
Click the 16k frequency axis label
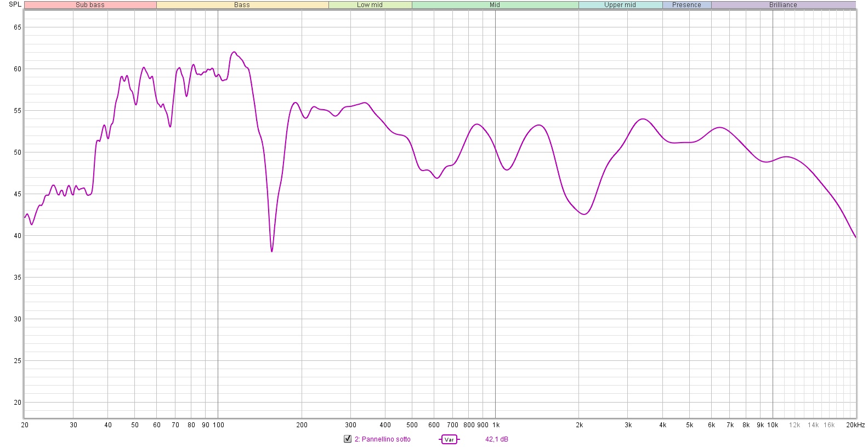click(x=829, y=425)
